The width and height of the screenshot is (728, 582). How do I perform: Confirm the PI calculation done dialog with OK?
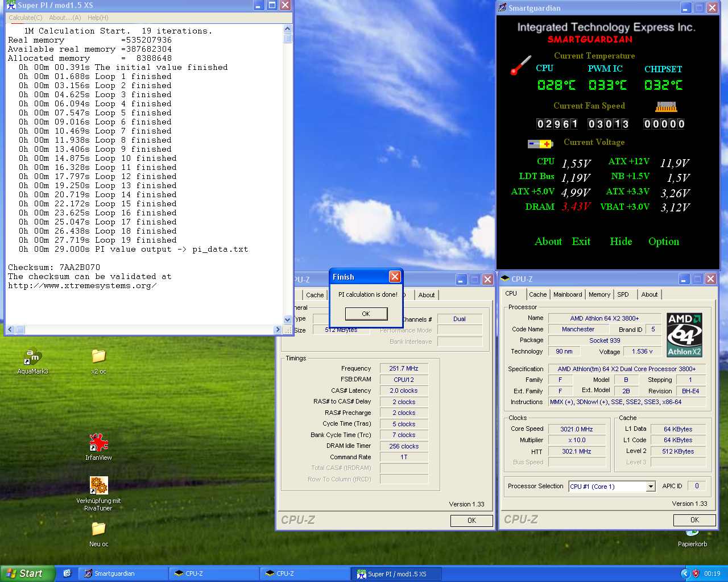click(x=366, y=314)
